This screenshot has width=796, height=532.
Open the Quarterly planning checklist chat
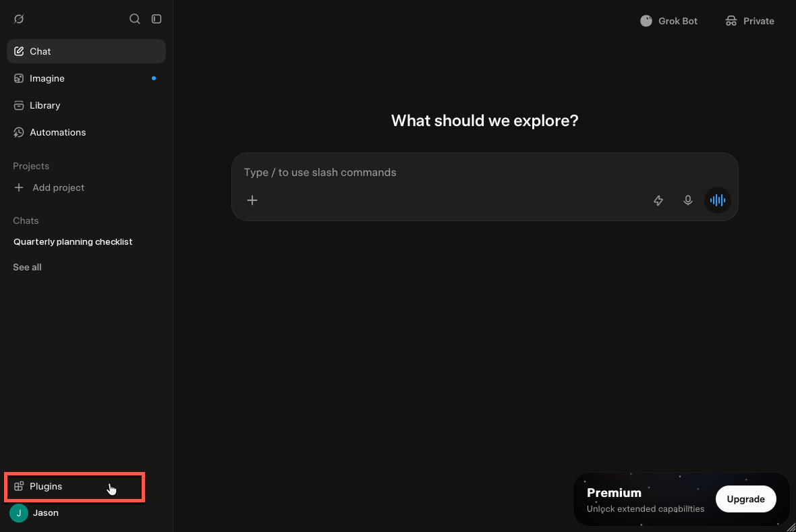(73, 241)
